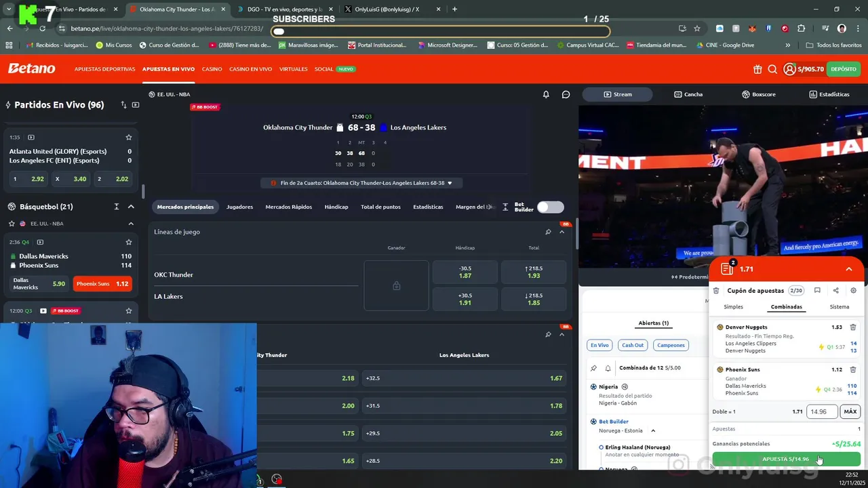Click the stake input field showing 14.96

pos(821,411)
